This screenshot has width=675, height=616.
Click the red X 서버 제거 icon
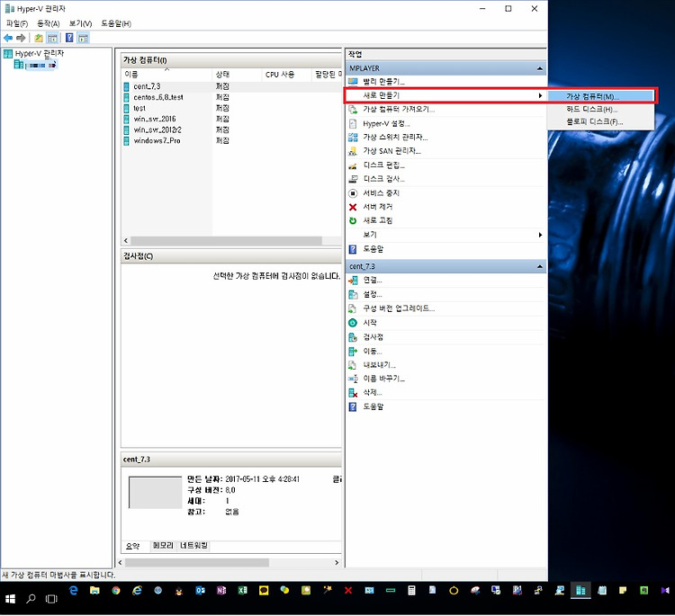coord(353,207)
